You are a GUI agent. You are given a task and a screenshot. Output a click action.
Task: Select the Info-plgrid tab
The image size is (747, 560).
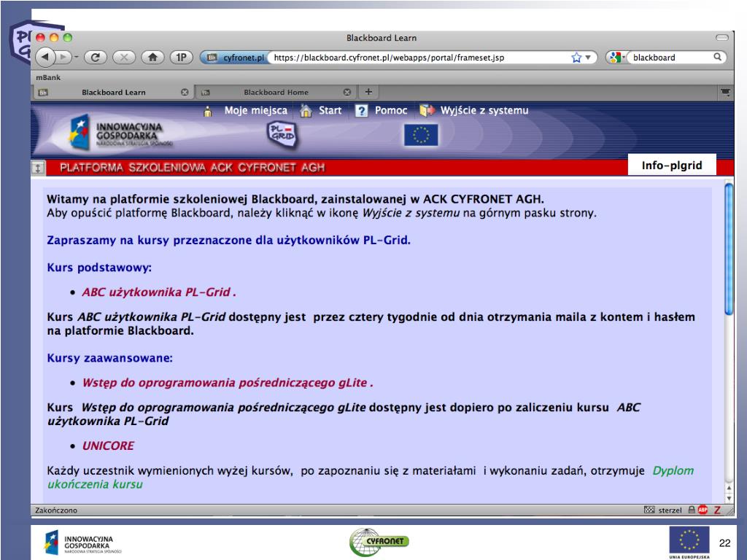672,166
